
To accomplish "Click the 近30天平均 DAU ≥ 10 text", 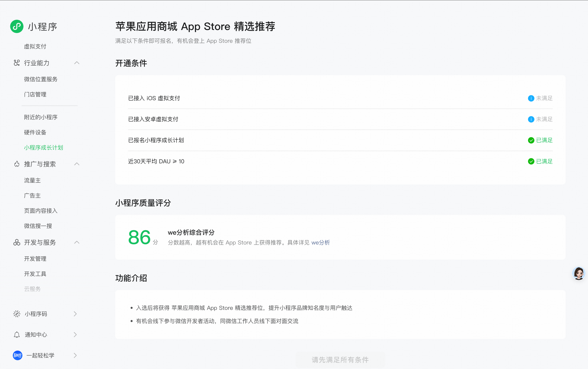I will (156, 161).
